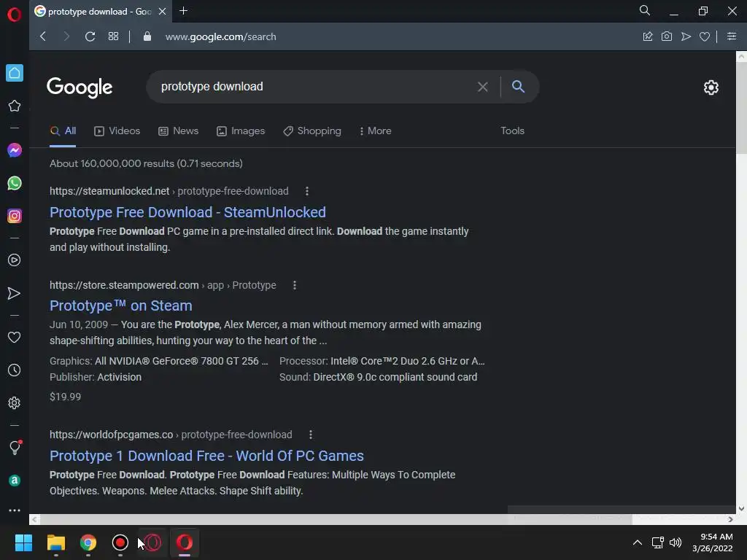Open Chrome from the taskbar
This screenshot has width=747, height=560.
(x=88, y=542)
